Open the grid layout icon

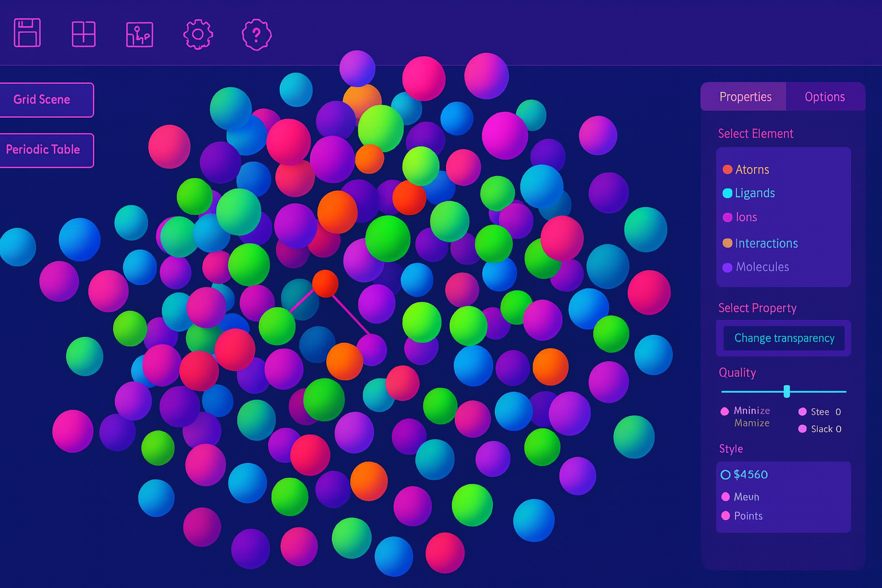click(x=83, y=34)
